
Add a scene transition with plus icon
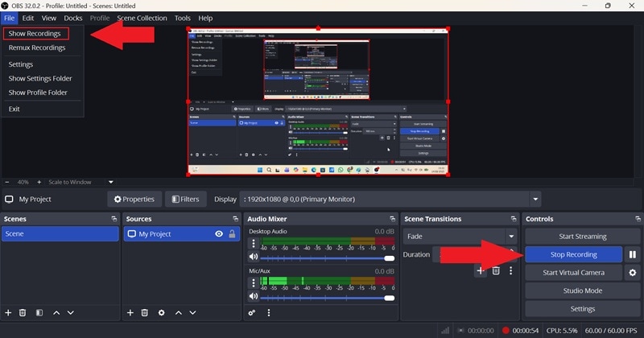[480, 270]
